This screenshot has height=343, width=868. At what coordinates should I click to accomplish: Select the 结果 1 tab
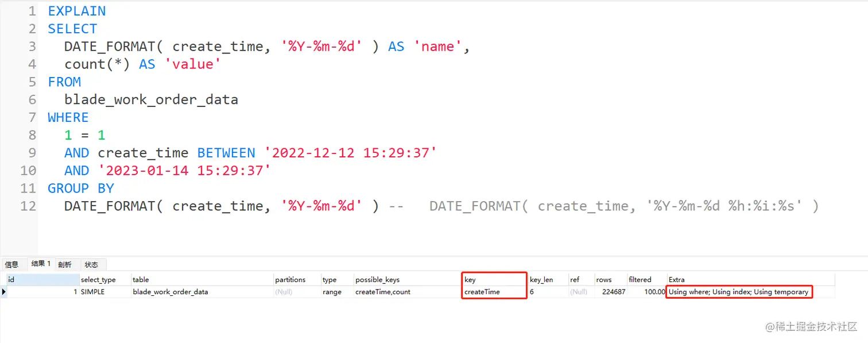point(41,264)
